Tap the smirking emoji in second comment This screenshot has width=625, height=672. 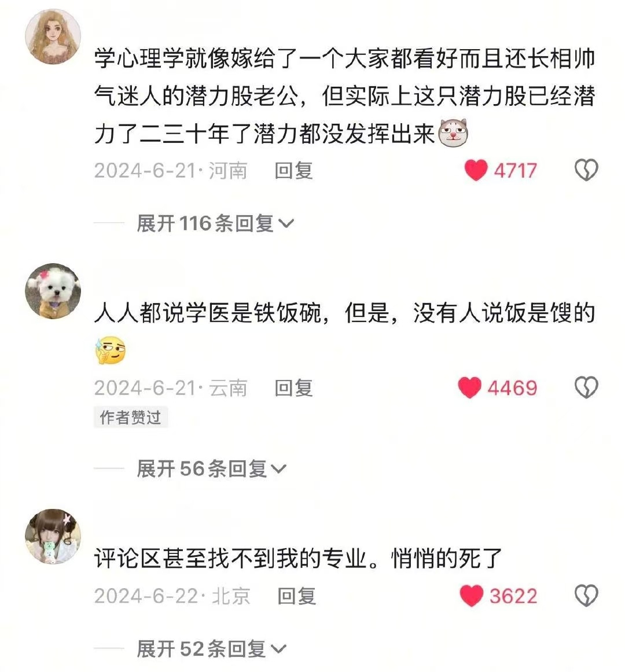point(111,350)
